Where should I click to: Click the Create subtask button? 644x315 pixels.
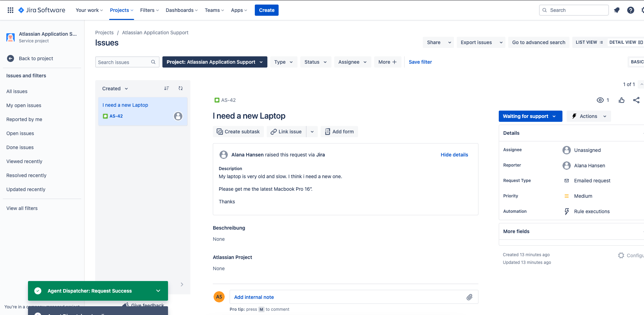click(x=238, y=132)
